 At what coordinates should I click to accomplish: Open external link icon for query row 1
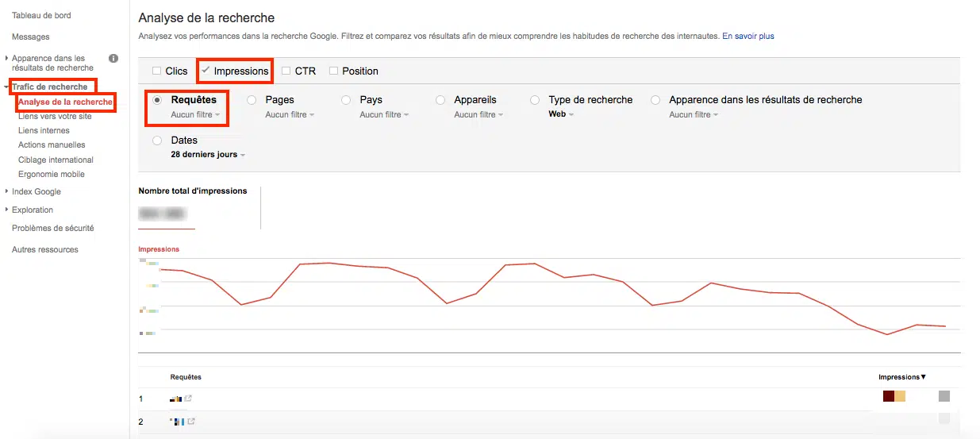coord(188,399)
